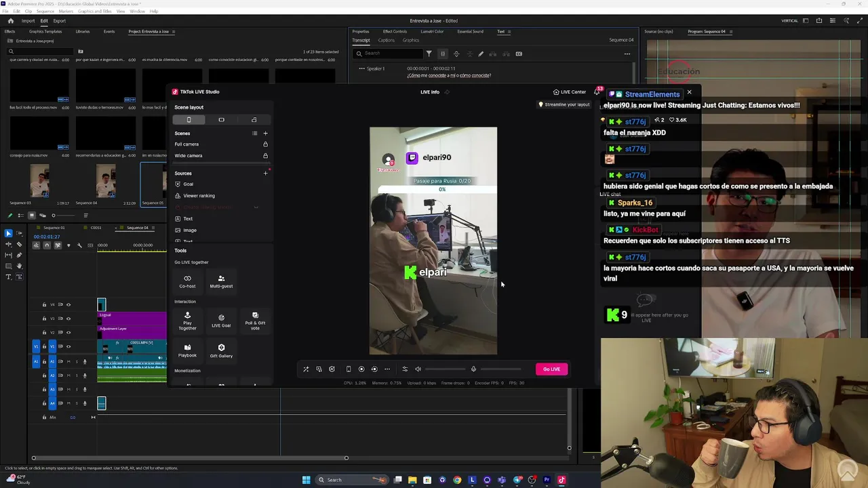Adjust the microphone volume slider
The image size is (868, 488).
(x=501, y=369)
